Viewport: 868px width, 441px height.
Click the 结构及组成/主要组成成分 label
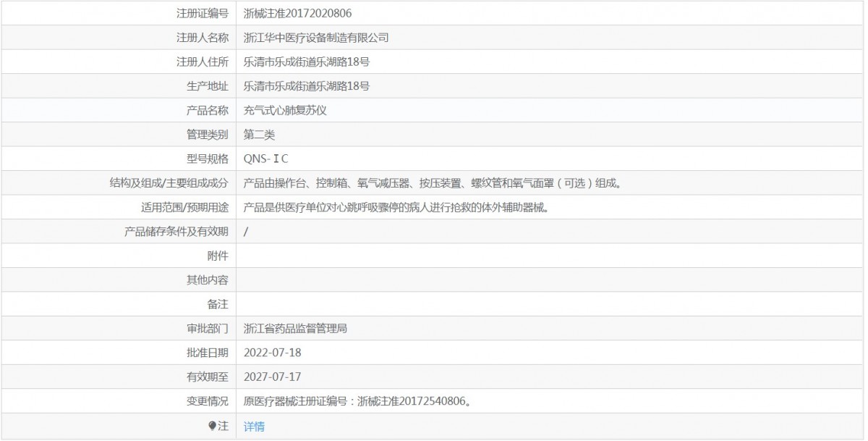(x=169, y=183)
